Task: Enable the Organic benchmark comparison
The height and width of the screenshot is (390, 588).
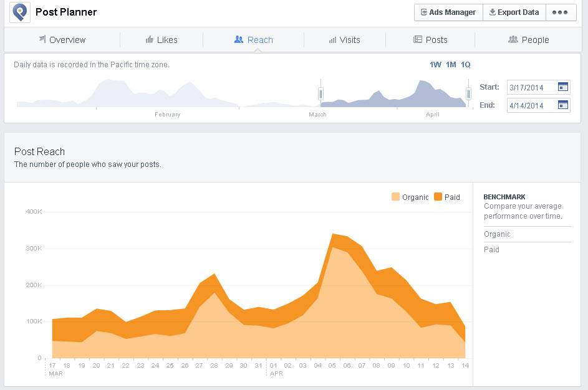Action: pyautogui.click(x=497, y=234)
